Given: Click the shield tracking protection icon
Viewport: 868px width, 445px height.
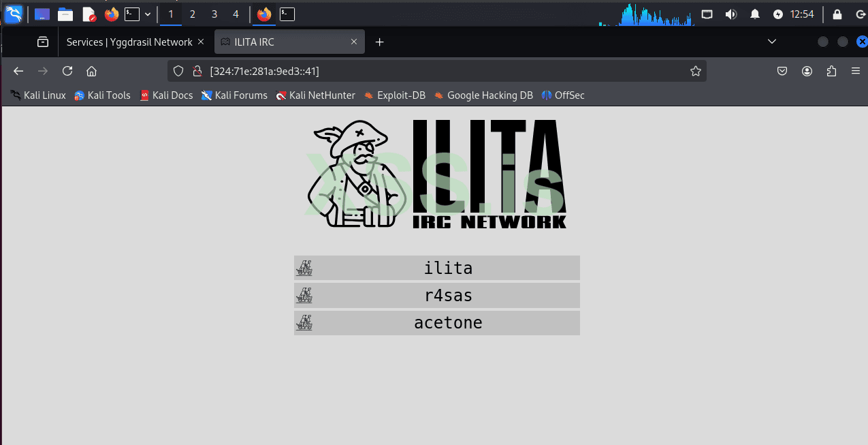Looking at the screenshot, I should point(178,70).
